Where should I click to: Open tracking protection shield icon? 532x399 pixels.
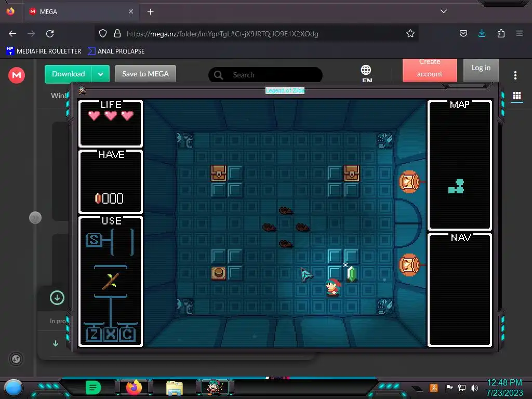pyautogui.click(x=103, y=34)
